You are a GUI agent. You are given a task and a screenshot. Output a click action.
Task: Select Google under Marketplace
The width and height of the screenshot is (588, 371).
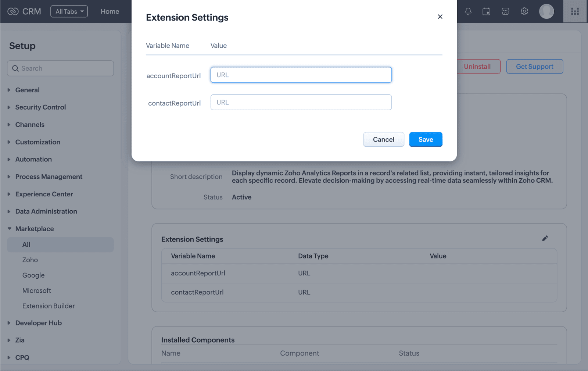point(33,275)
